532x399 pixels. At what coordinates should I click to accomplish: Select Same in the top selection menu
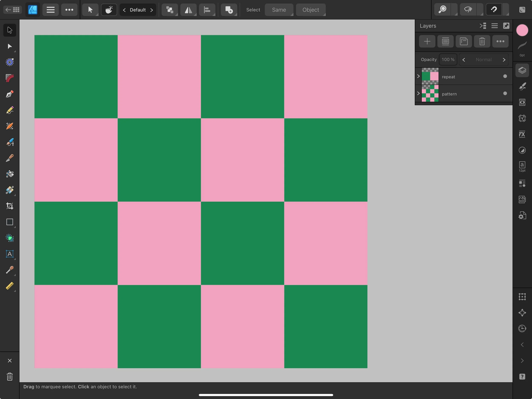click(279, 10)
